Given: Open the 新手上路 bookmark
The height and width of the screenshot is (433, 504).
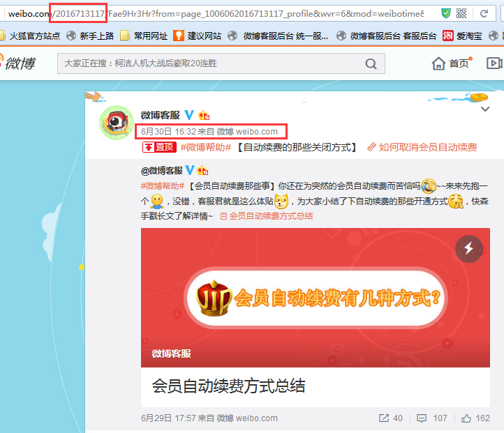Looking at the screenshot, I should point(90,36).
